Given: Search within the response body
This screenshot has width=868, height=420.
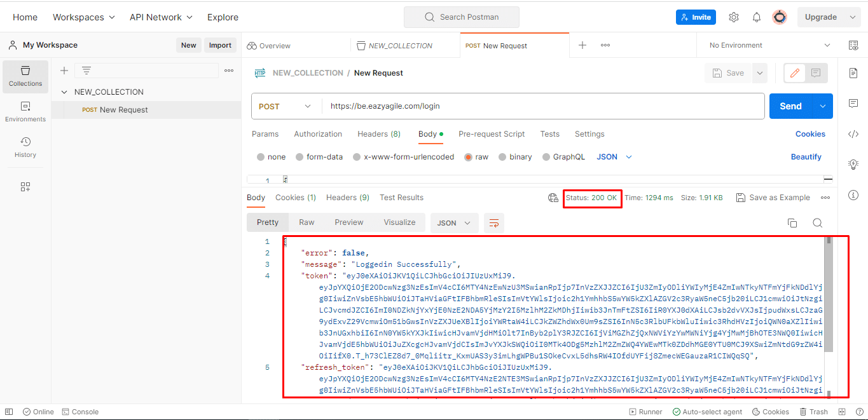Looking at the screenshot, I should (818, 222).
